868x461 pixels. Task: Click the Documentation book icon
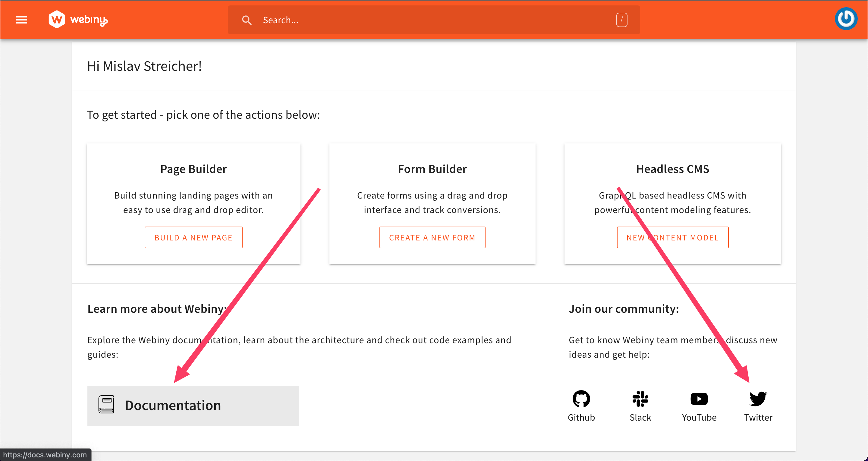tap(106, 405)
